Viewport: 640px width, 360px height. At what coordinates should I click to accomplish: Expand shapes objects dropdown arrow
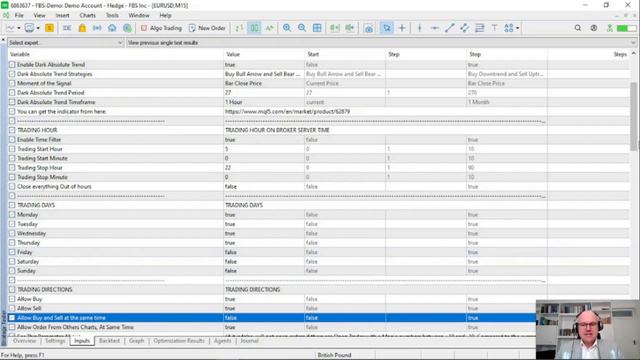click(518, 28)
